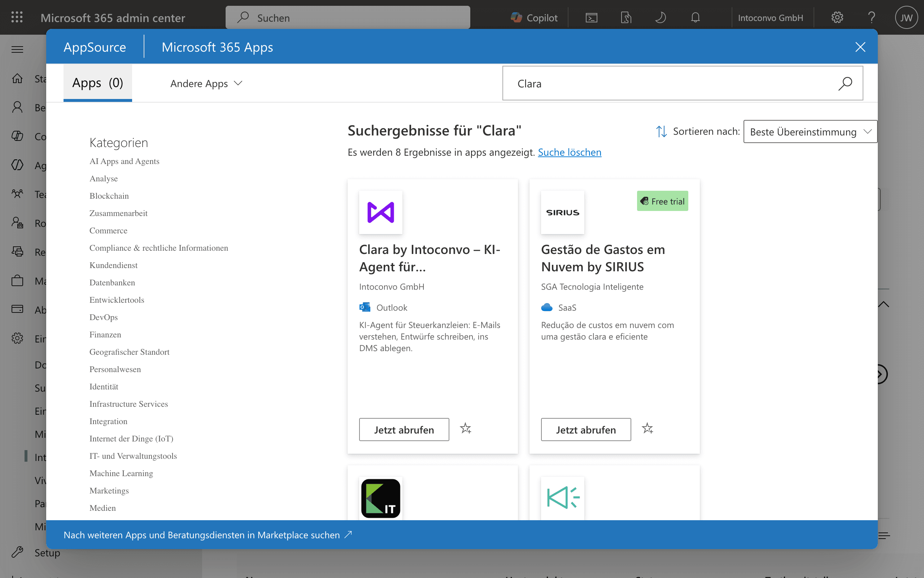The image size is (924, 578).
Task: Click the Users icon in sidebar
Action: 17,107
